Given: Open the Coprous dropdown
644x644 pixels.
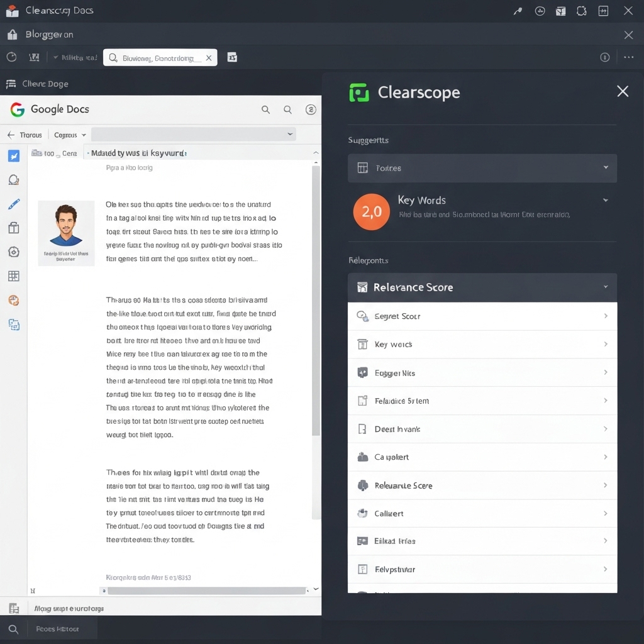Looking at the screenshot, I should (70, 135).
